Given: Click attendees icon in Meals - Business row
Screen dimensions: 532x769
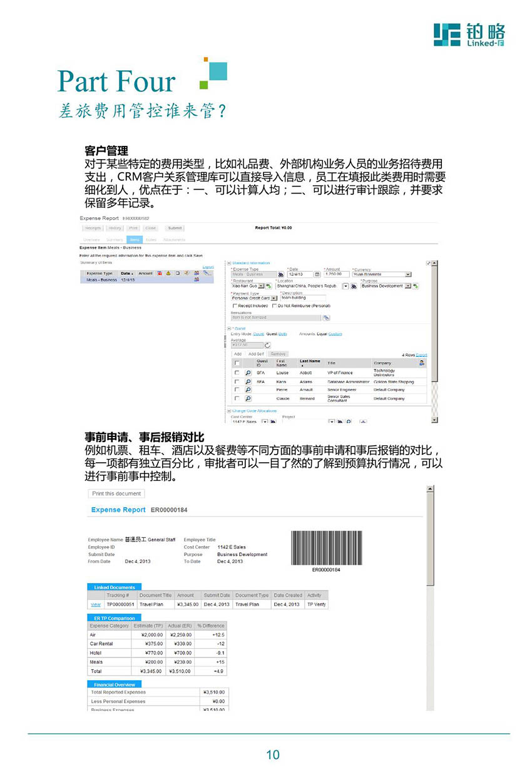Looking at the screenshot, I should click(197, 279).
